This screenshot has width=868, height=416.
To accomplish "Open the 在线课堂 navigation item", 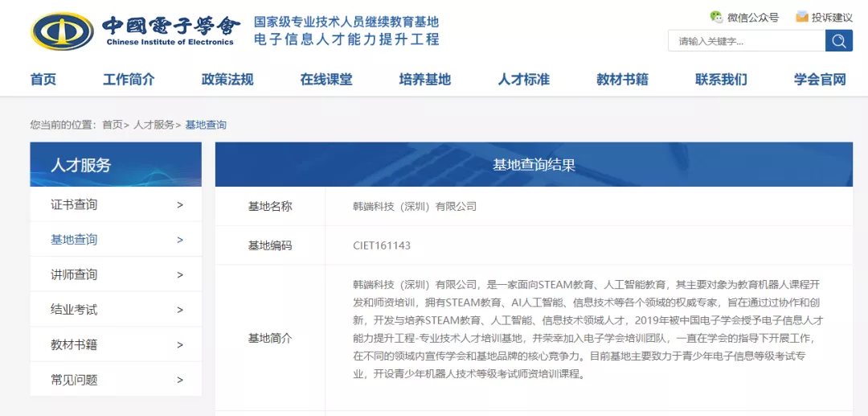I will (x=326, y=79).
